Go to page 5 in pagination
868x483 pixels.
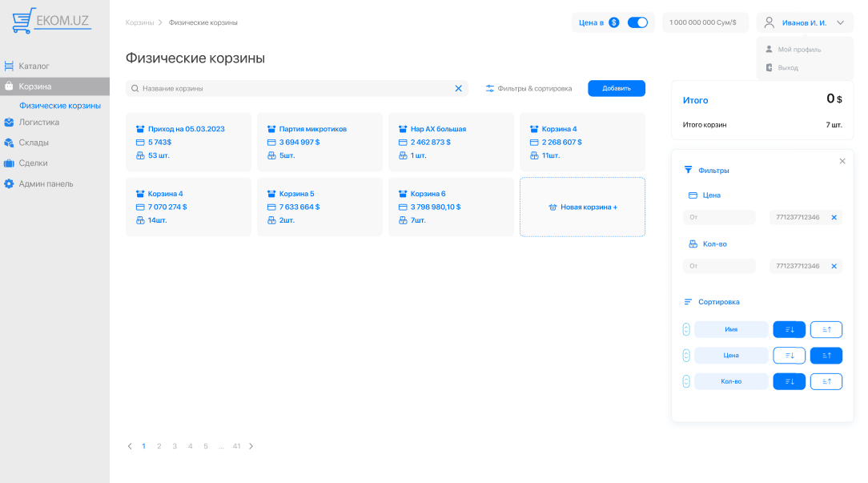point(205,446)
